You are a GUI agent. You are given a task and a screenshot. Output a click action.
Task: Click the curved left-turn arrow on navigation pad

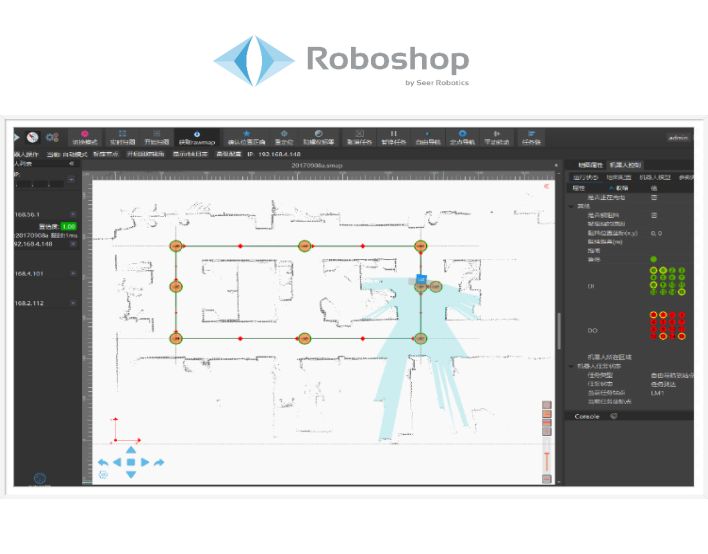[x=102, y=462]
